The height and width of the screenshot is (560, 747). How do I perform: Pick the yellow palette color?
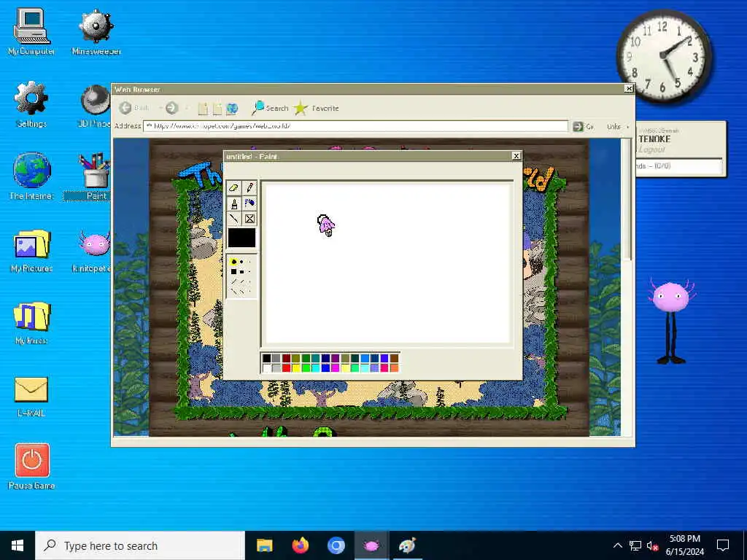(x=296, y=367)
